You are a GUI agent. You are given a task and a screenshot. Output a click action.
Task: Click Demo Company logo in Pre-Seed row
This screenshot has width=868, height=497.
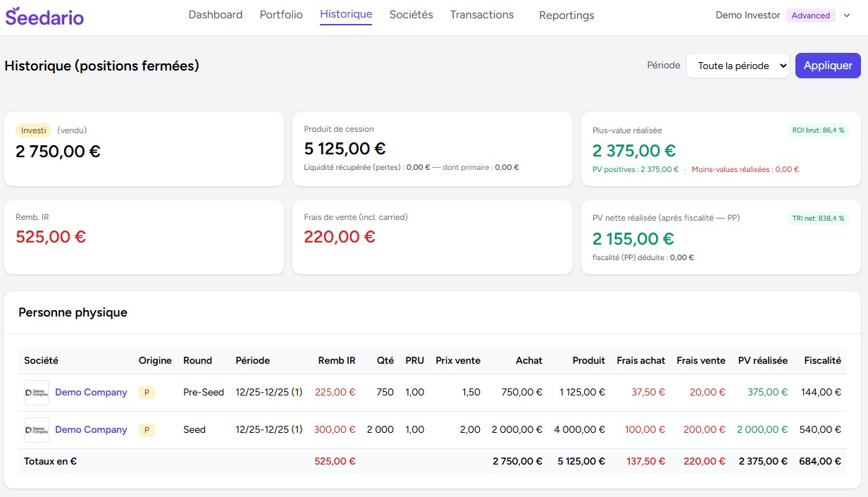[37, 393]
